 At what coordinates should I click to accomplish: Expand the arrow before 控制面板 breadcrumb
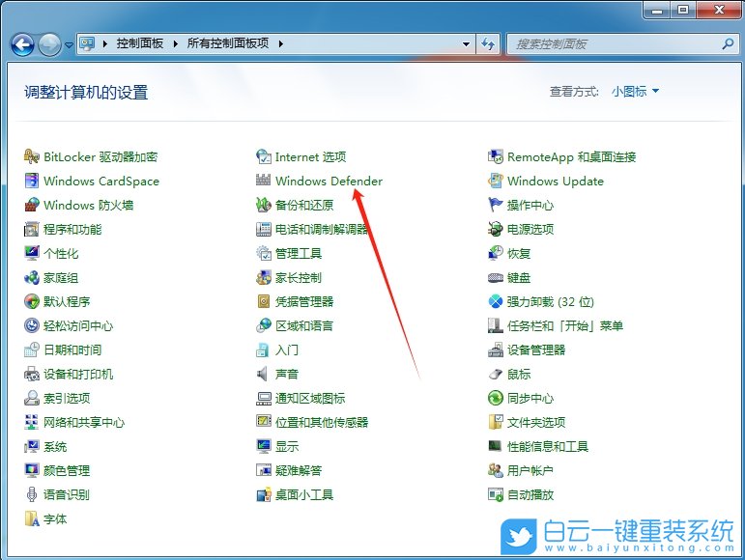click(x=105, y=43)
